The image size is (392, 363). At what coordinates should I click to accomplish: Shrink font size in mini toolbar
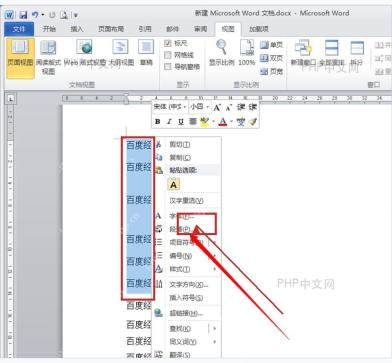[229, 107]
